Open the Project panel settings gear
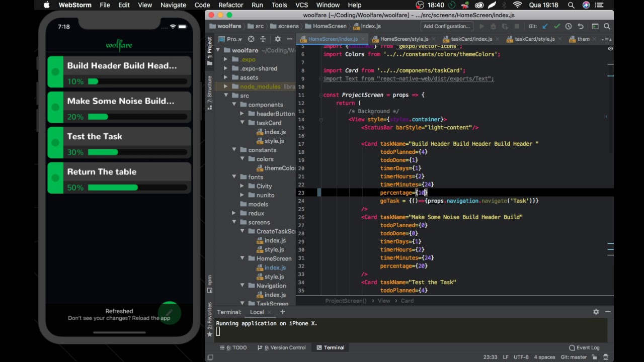The width and height of the screenshot is (644, 362). click(277, 39)
